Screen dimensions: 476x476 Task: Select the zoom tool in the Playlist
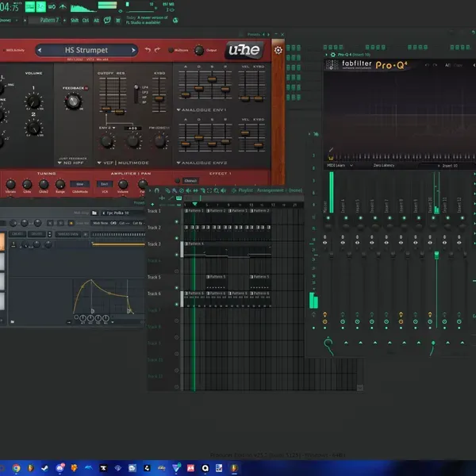217,190
